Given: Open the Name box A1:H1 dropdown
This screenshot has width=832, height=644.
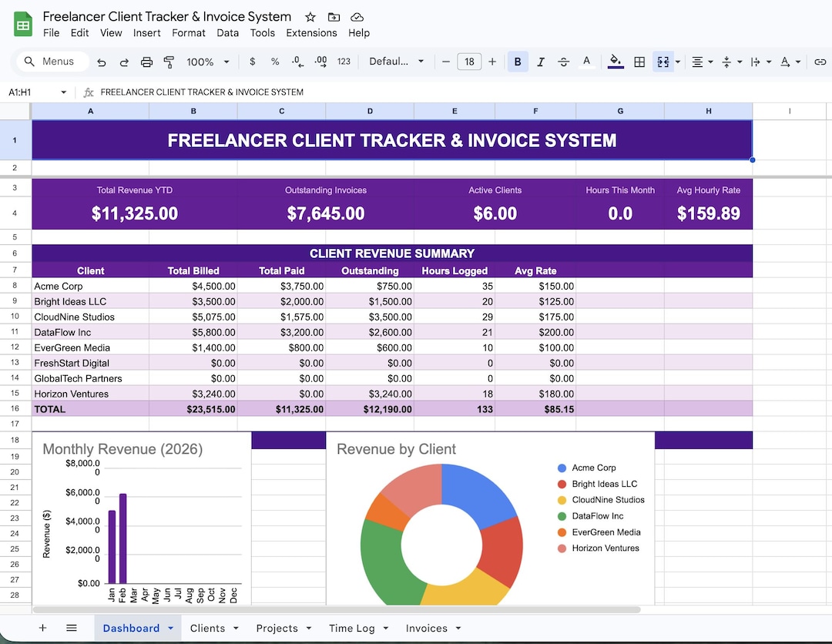Looking at the screenshot, I should 64,92.
